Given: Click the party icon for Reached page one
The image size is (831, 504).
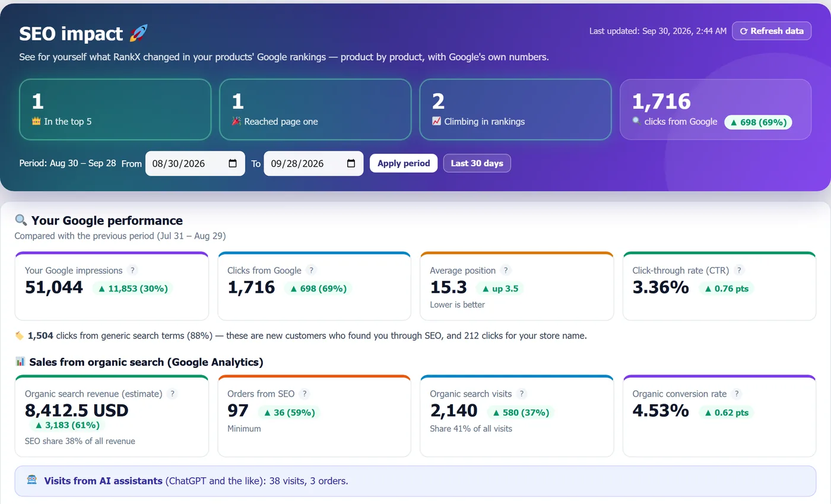Looking at the screenshot, I should point(236,121).
